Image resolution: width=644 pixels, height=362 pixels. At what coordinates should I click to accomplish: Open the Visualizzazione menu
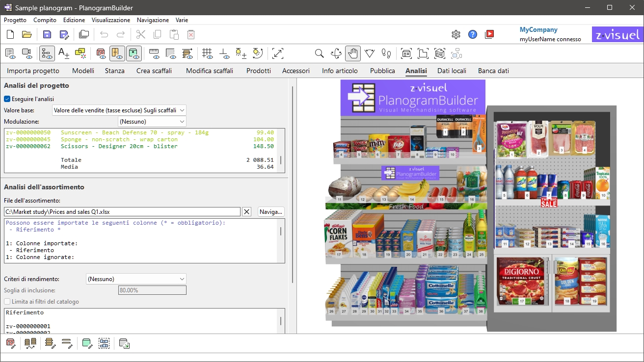(x=111, y=20)
